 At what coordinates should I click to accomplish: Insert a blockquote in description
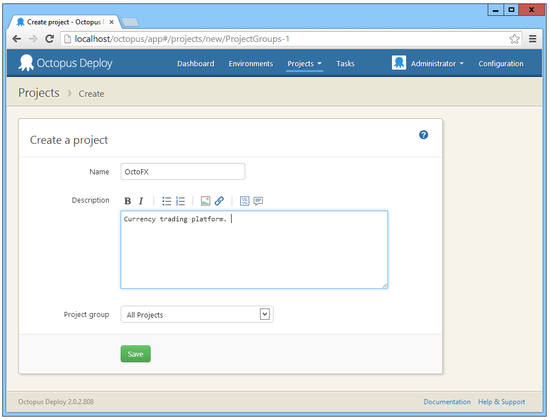click(x=258, y=201)
